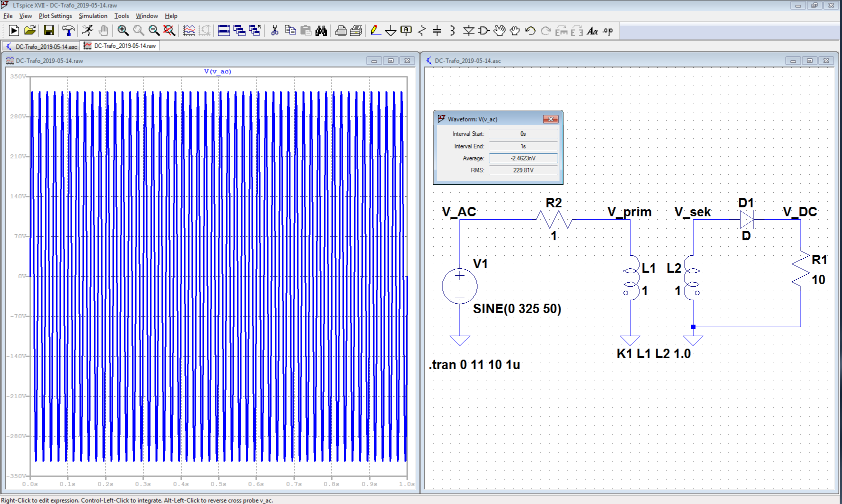Open the Help menu
Image resolution: width=842 pixels, height=504 pixels.
171,16
